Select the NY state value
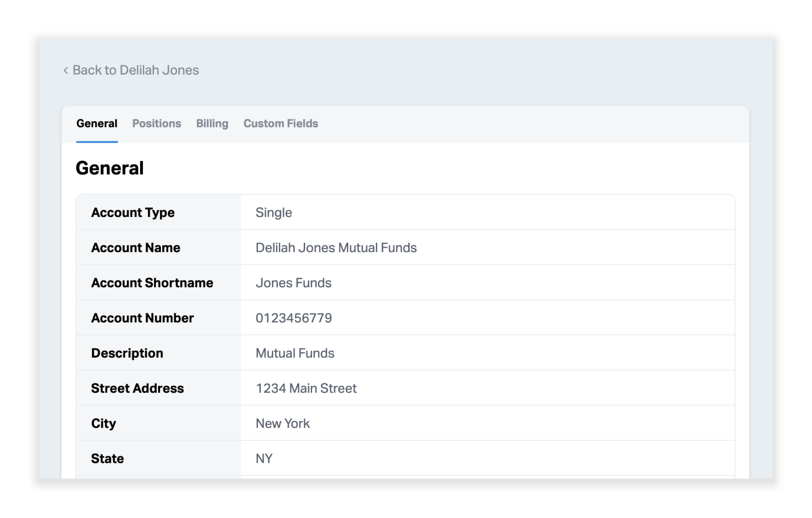 pyautogui.click(x=264, y=459)
